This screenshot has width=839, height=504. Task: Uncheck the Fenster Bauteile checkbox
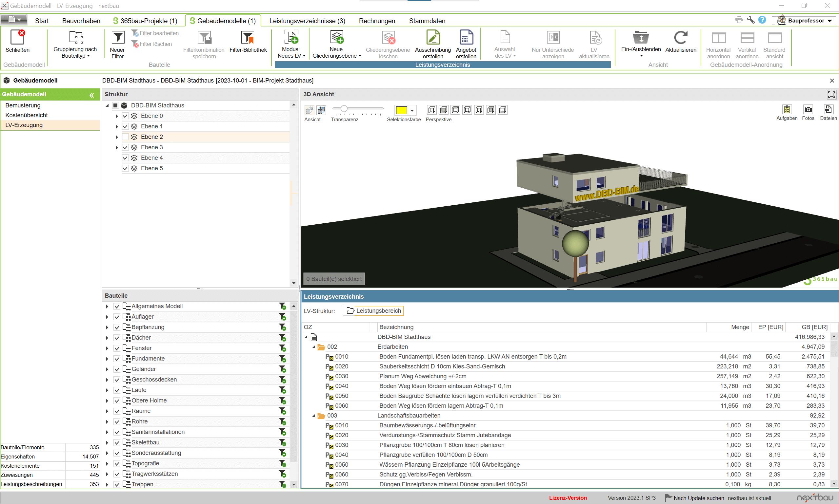click(x=117, y=348)
